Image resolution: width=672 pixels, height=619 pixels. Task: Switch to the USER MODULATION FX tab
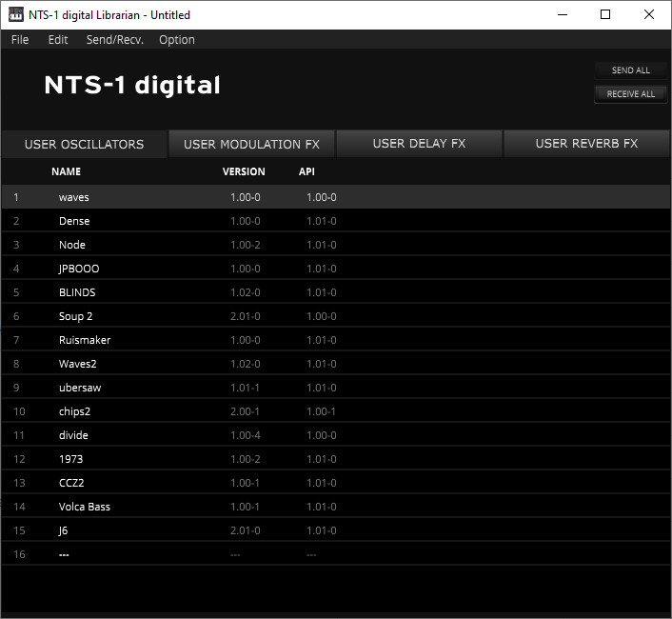click(x=251, y=144)
